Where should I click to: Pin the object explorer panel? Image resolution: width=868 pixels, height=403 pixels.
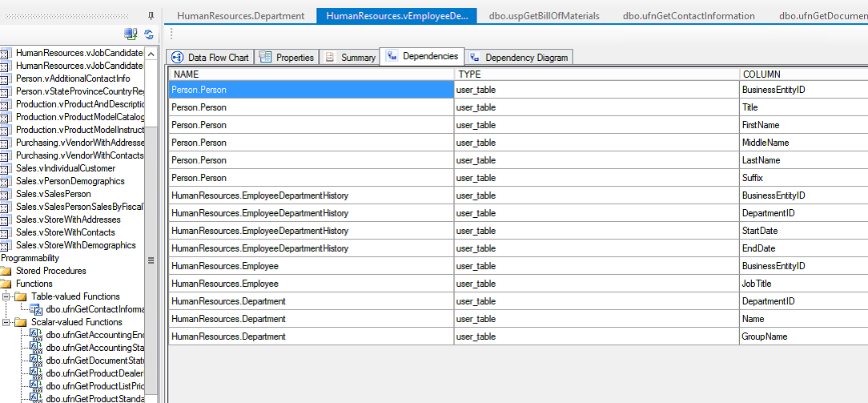click(151, 16)
